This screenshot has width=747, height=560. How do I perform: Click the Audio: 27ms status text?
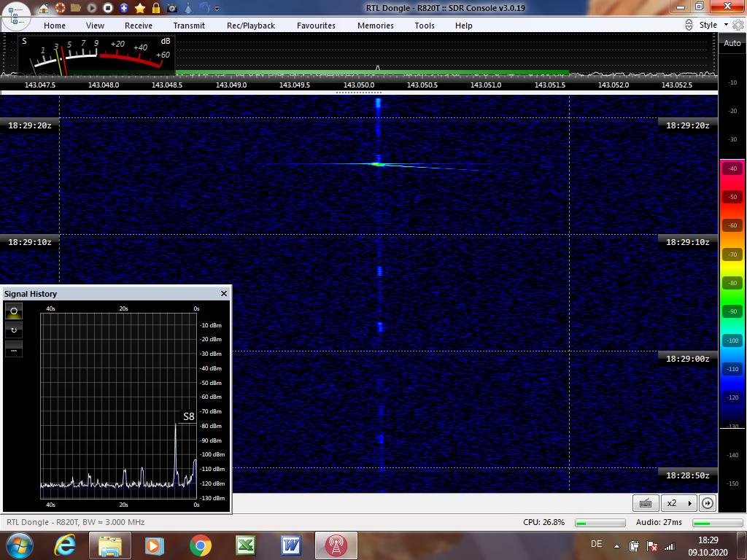pyautogui.click(x=659, y=522)
